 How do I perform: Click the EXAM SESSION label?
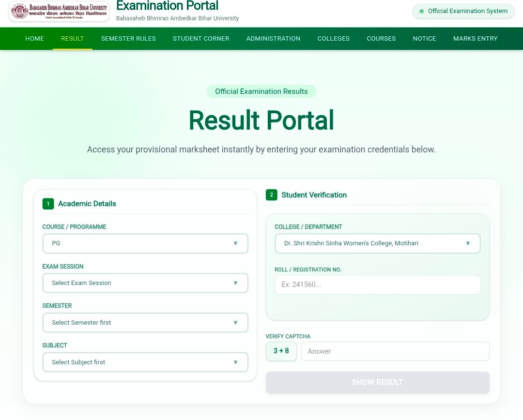62,267
